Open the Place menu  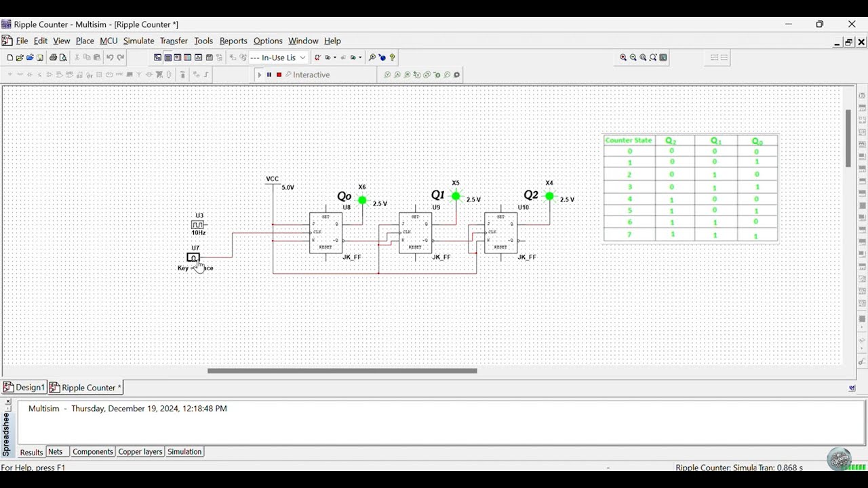85,41
